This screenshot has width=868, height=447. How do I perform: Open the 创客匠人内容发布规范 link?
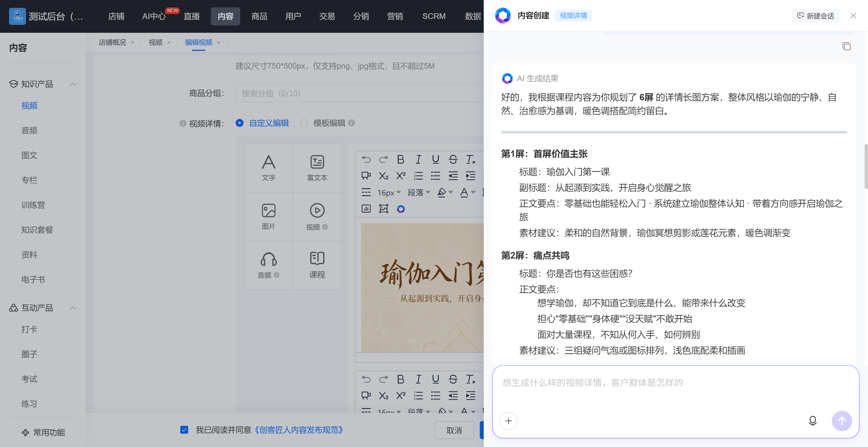(x=299, y=430)
